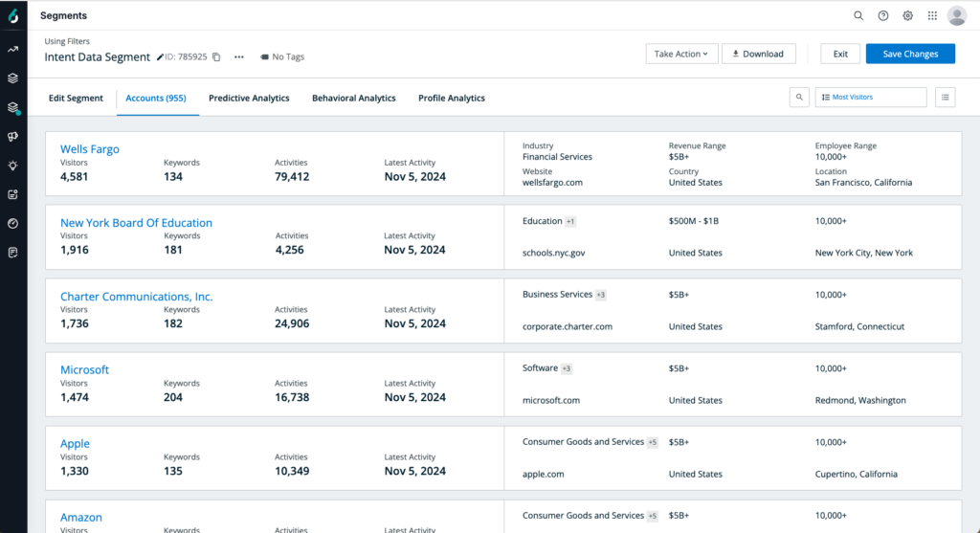The width and height of the screenshot is (980, 533).
Task: Switch to the Profile Analytics tab
Action: point(452,99)
